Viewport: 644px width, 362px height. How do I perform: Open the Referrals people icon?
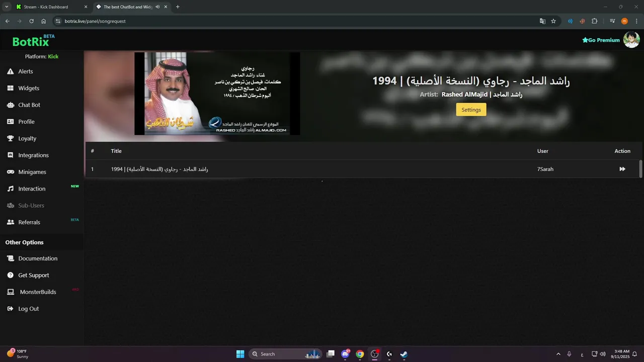pos(10,222)
